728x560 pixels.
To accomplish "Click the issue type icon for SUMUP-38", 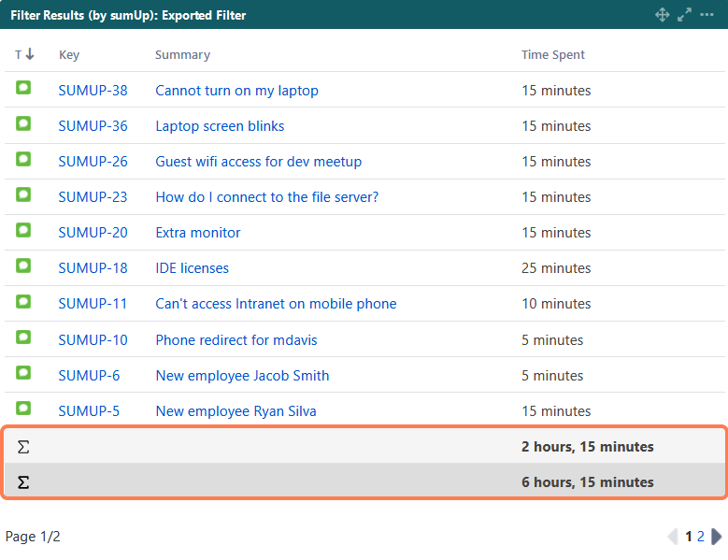I will (x=23, y=88).
